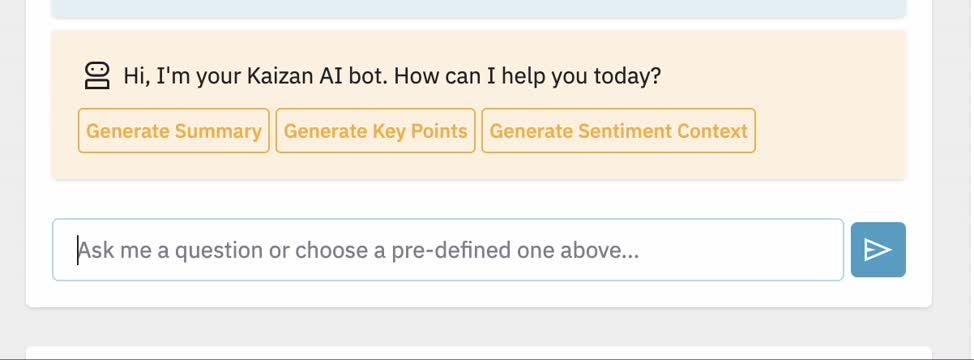The height and width of the screenshot is (360, 974).
Task: Click the Generate Summary button
Action: 173,130
